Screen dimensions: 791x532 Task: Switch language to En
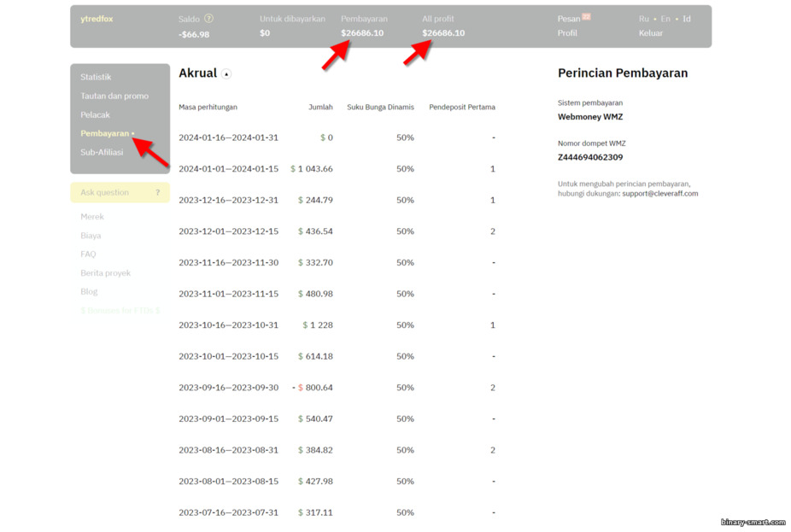pos(665,19)
